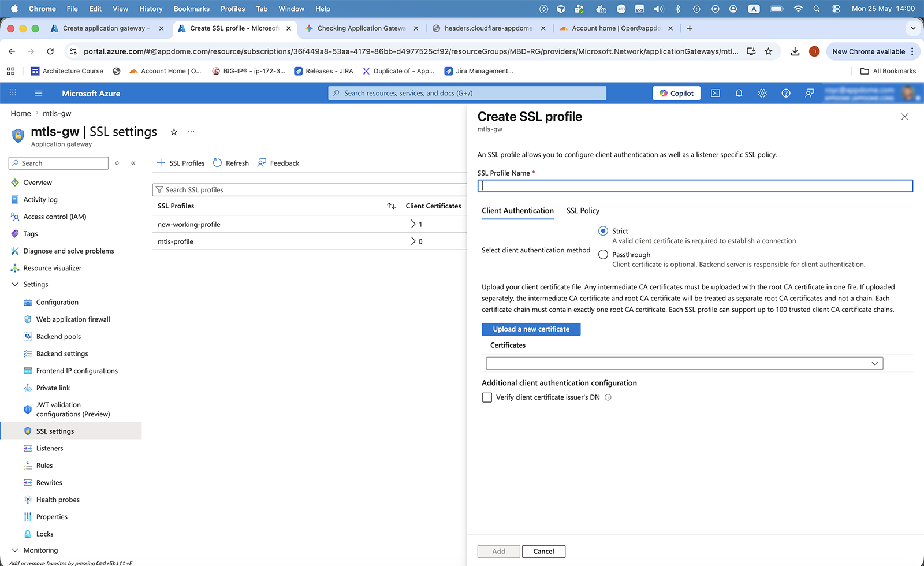Switch to Client Authentication tab
Image resolution: width=924 pixels, height=566 pixels.
(517, 211)
